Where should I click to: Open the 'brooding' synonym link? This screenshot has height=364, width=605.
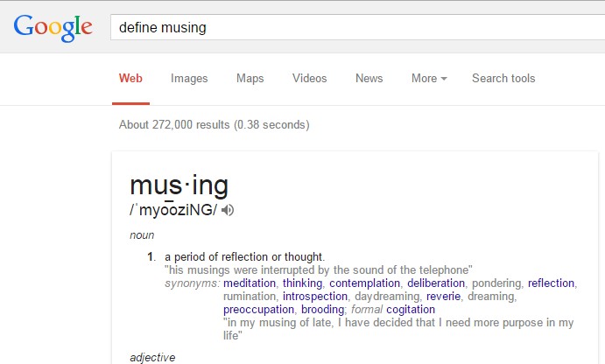tap(322, 310)
